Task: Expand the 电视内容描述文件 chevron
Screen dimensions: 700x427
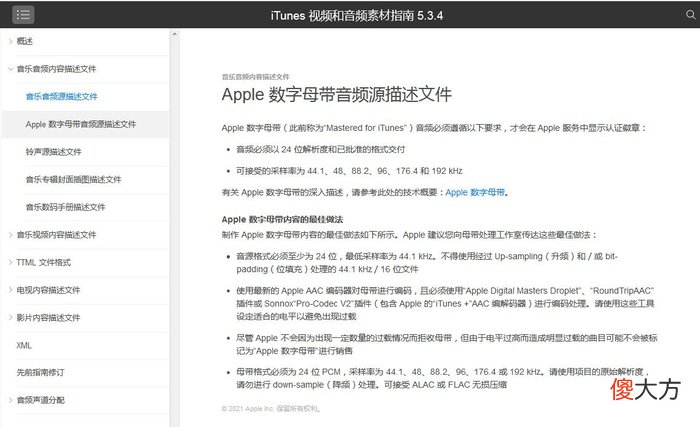Action: pos(10,290)
